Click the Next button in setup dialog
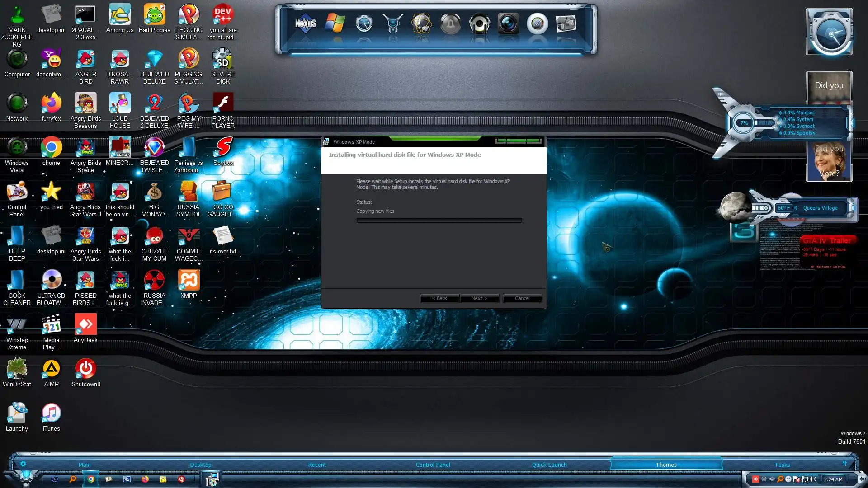The image size is (868, 488). point(479,298)
